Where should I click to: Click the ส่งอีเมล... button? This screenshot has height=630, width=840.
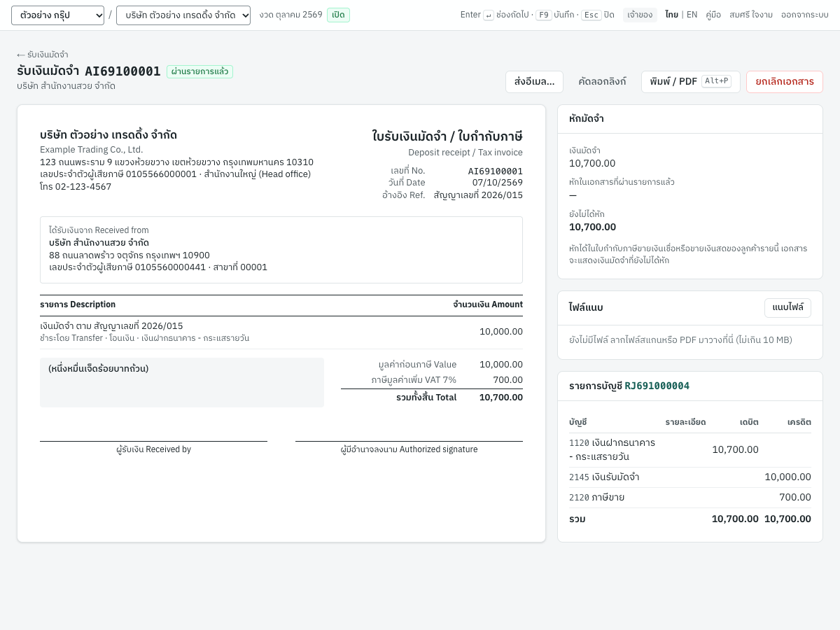click(x=535, y=82)
